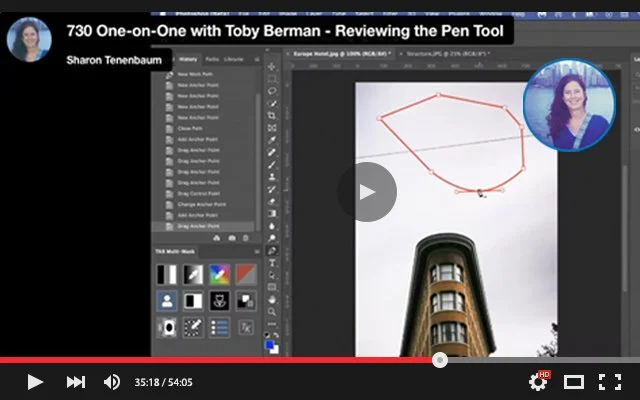Select the Eyedropper tool

click(272, 140)
